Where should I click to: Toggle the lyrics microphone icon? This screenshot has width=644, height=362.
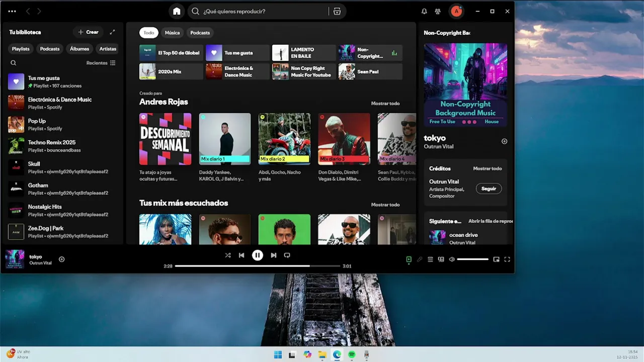pos(420,259)
